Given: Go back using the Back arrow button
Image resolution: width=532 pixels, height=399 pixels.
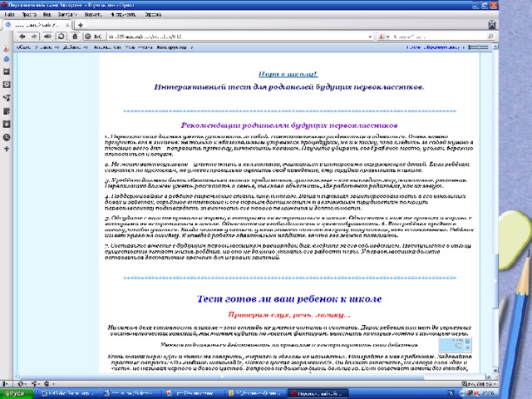Looking at the screenshot, I should point(22,37).
